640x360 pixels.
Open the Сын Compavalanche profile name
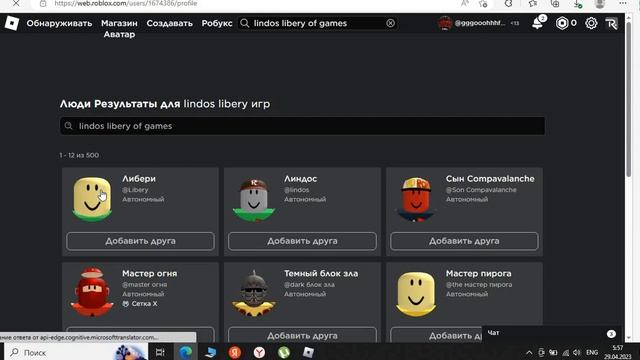coord(490,179)
